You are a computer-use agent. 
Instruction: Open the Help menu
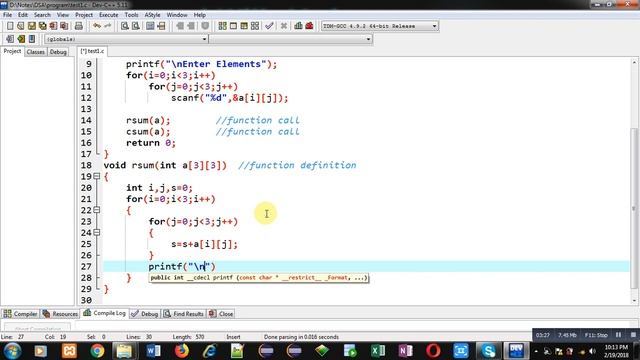pyautogui.click(x=200, y=15)
